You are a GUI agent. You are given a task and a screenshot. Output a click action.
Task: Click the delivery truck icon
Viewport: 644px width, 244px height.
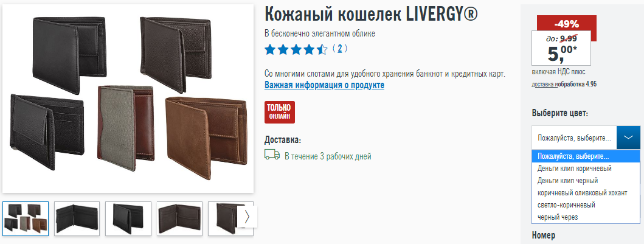click(x=272, y=155)
